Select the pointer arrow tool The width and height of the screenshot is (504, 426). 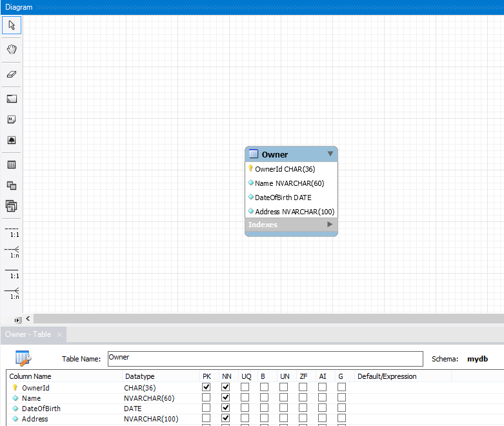[12, 25]
